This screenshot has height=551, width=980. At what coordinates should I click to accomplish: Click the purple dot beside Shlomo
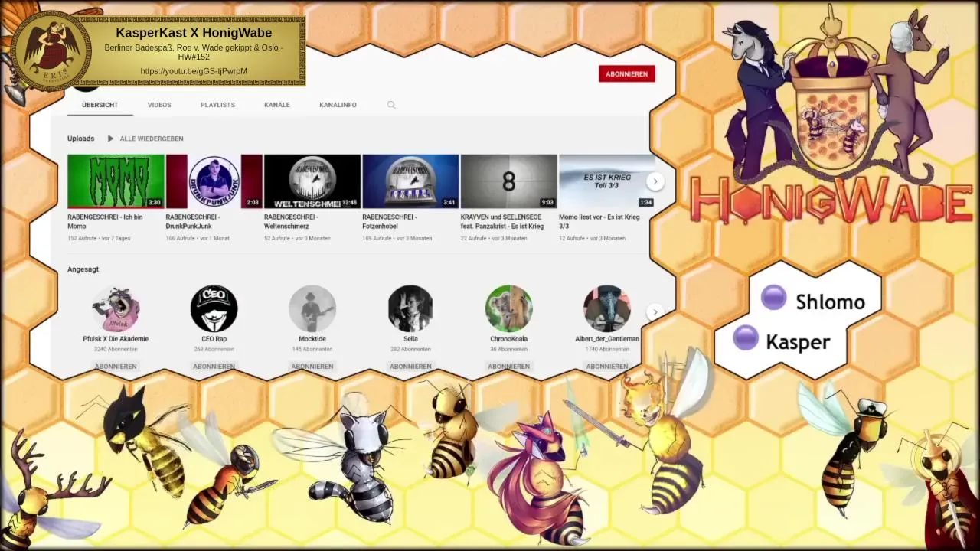point(773,298)
